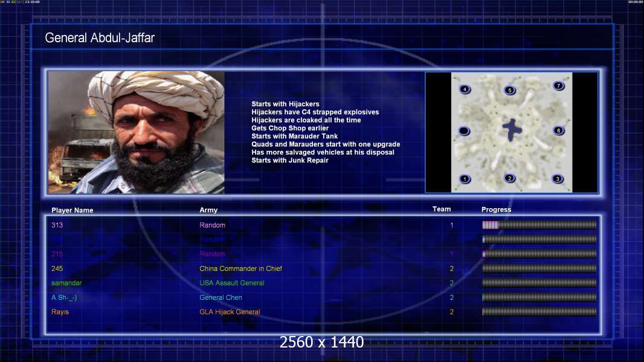Click the progress bar in the samandar row
The height and width of the screenshot is (362, 644).
[539, 283]
